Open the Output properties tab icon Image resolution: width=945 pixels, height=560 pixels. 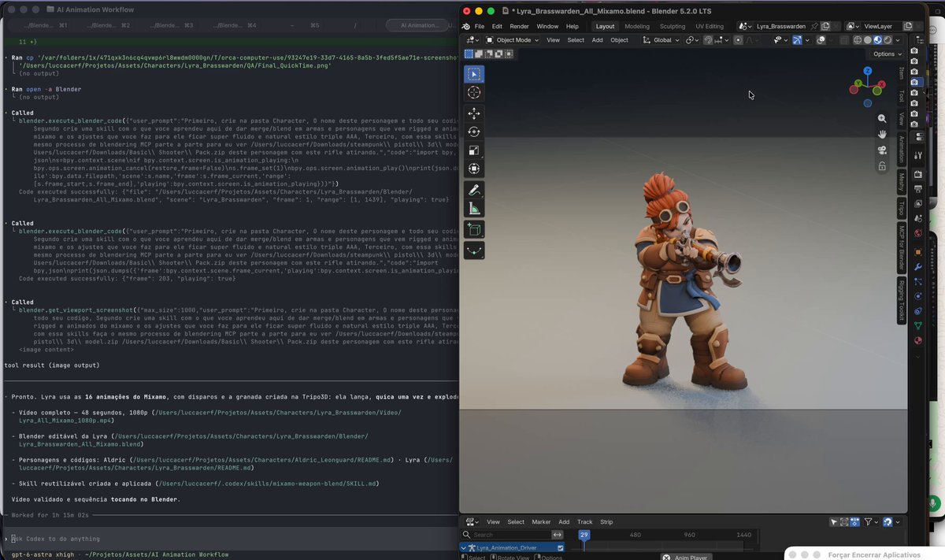(x=917, y=188)
